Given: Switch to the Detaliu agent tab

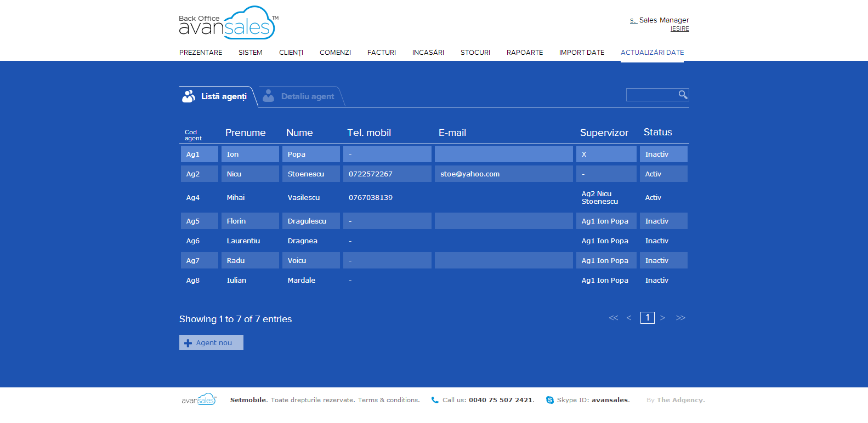Looking at the screenshot, I should (x=307, y=96).
